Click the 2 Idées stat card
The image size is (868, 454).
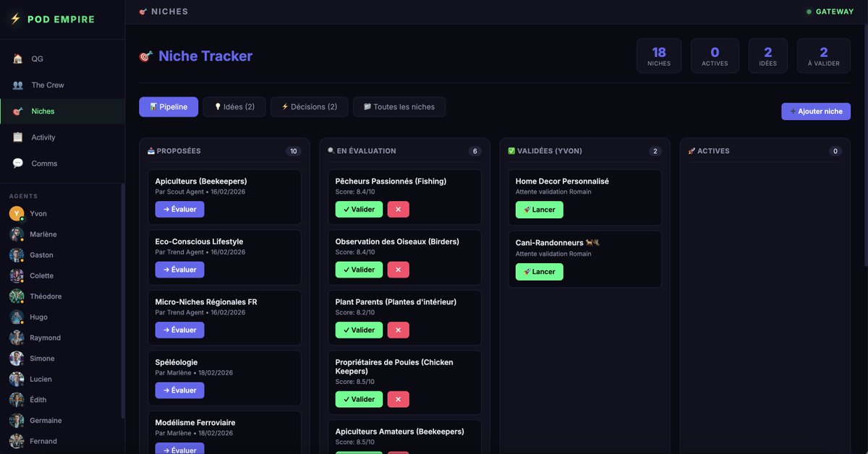pyautogui.click(x=768, y=56)
